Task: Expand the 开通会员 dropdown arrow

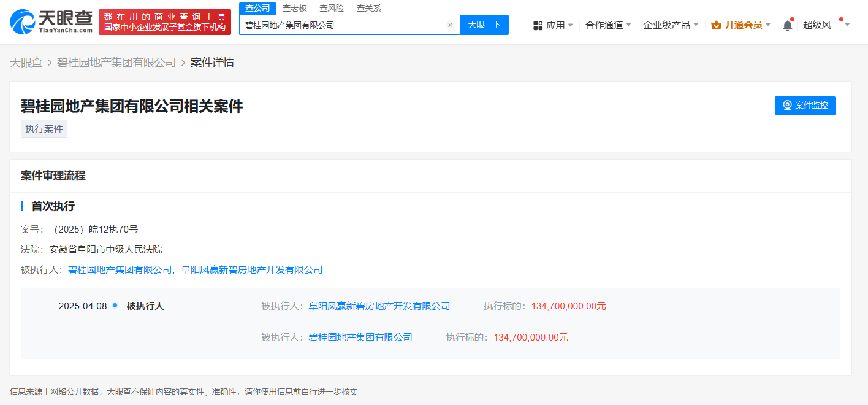Action: 768,25
